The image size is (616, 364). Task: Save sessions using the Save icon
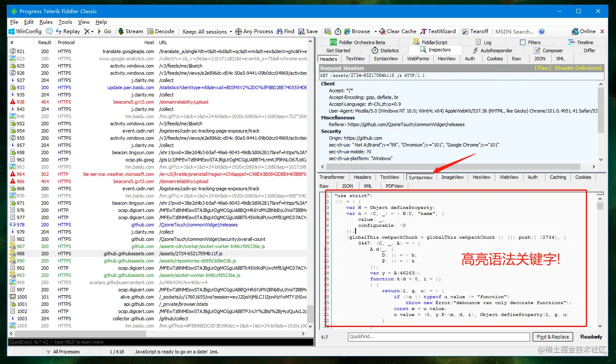tap(308, 31)
